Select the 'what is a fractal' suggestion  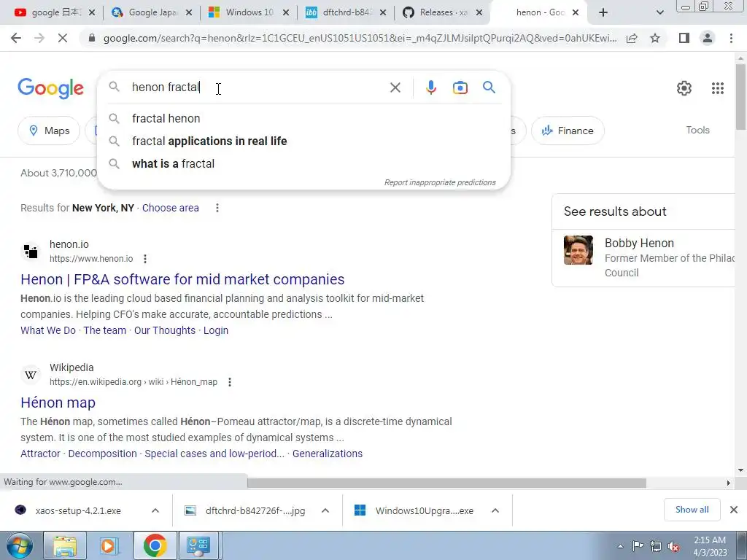point(304,164)
